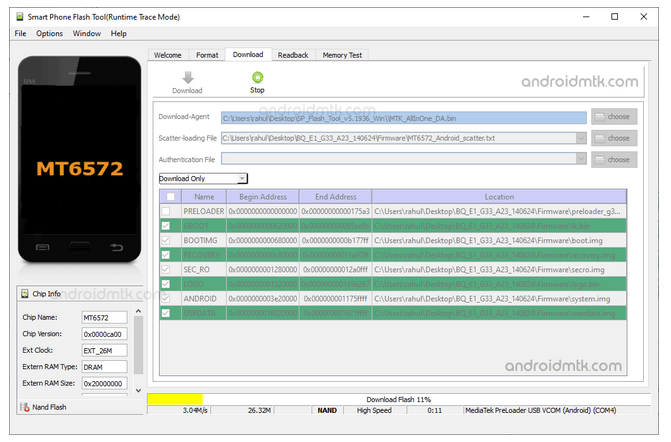Click the grayed Download arrow icon
The height and width of the screenshot is (442, 671).
pyautogui.click(x=188, y=77)
